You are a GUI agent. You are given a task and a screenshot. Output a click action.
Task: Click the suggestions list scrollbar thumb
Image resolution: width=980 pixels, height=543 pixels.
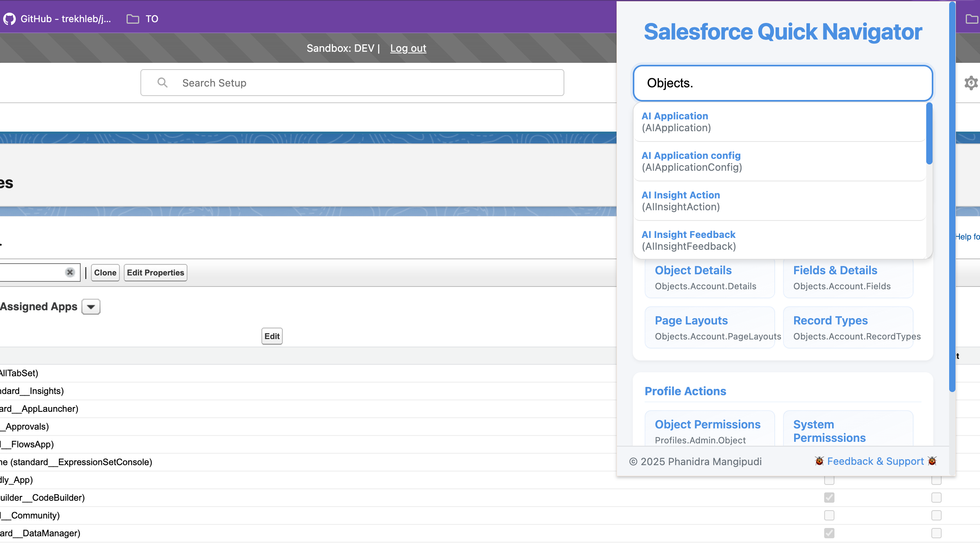929,134
